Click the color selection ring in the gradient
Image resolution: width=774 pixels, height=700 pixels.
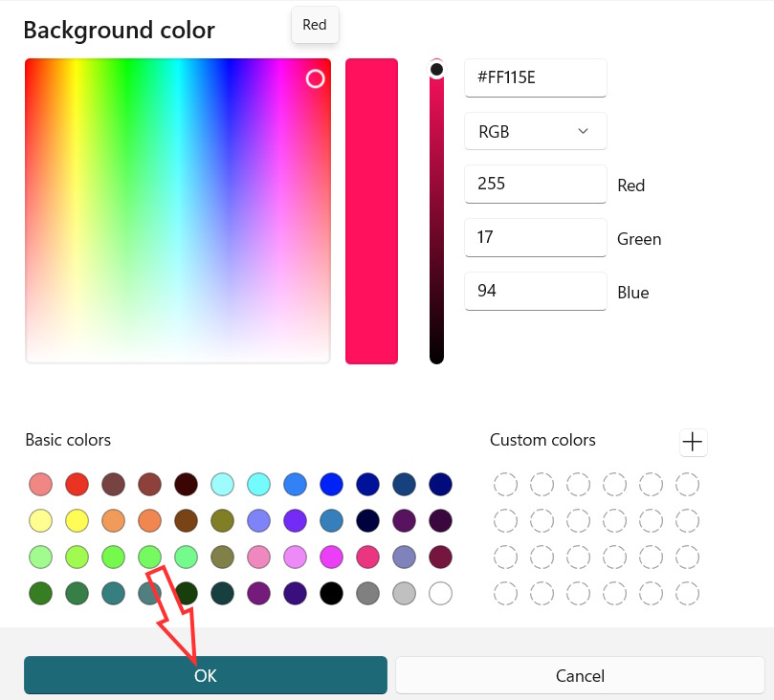[316, 79]
